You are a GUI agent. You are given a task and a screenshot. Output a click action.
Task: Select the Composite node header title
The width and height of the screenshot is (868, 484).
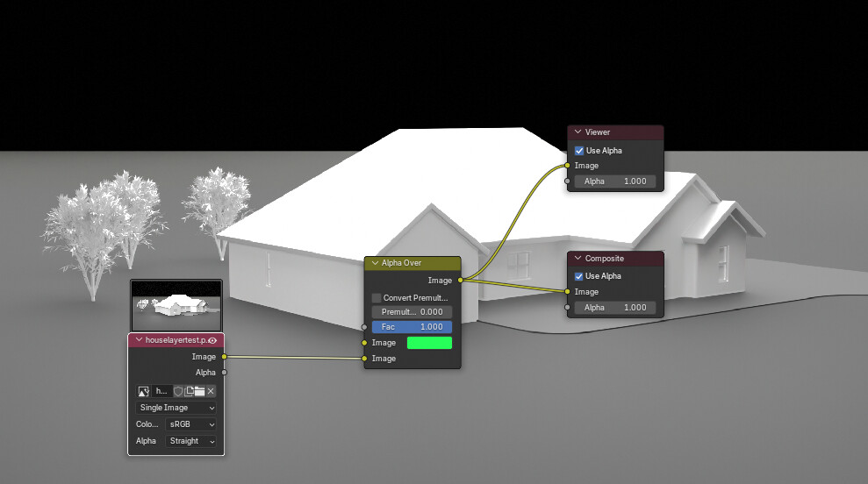(604, 259)
